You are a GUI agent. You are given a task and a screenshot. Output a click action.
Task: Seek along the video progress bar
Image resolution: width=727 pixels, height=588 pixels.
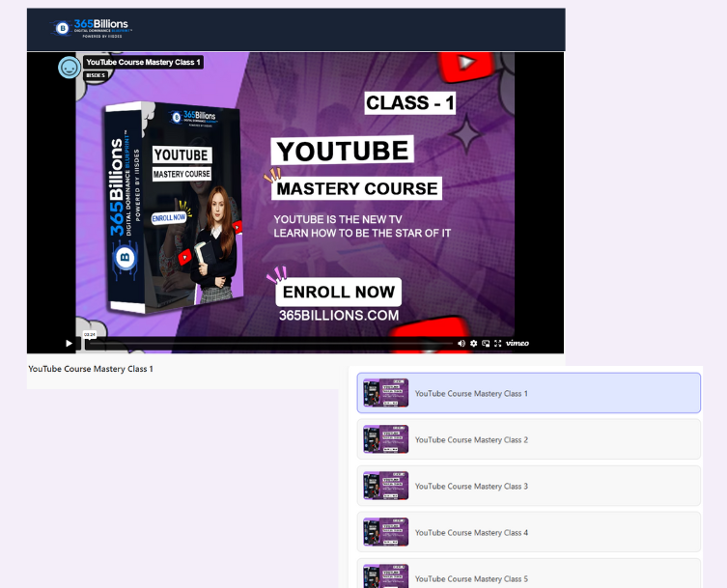tap(270, 343)
